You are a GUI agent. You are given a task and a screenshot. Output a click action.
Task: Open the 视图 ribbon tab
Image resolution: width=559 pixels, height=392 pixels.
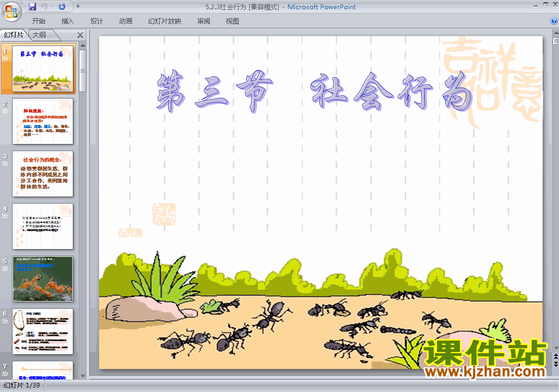pyautogui.click(x=233, y=21)
